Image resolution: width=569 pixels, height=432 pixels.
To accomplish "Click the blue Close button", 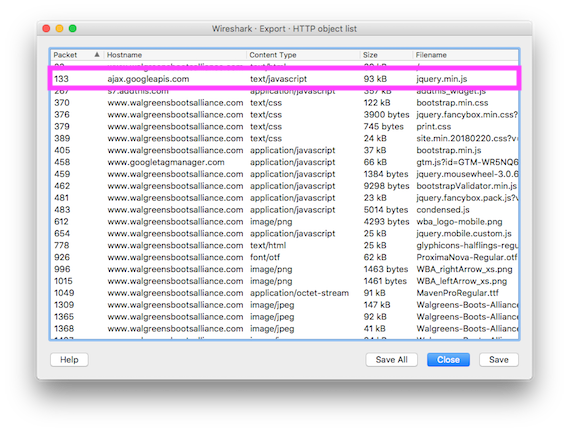I will pyautogui.click(x=448, y=359).
